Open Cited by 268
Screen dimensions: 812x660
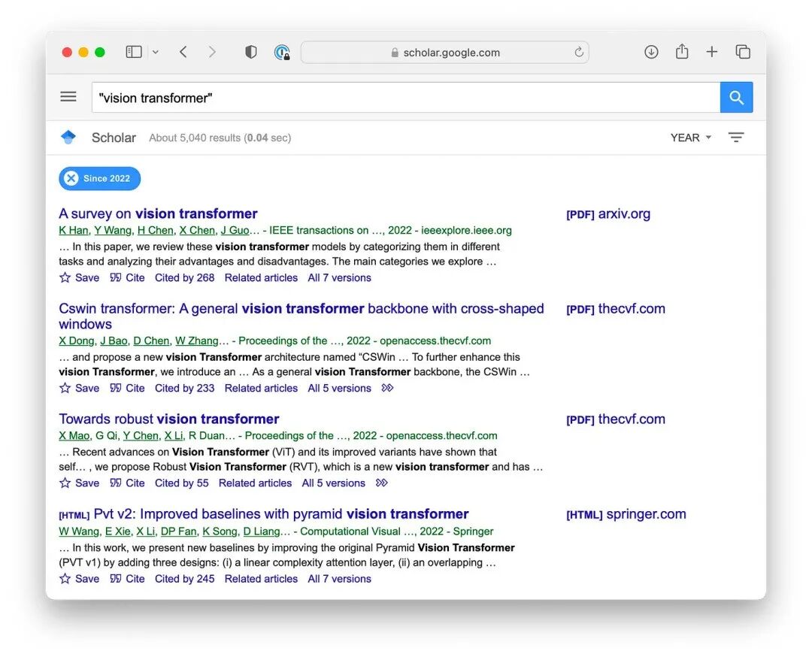(184, 277)
